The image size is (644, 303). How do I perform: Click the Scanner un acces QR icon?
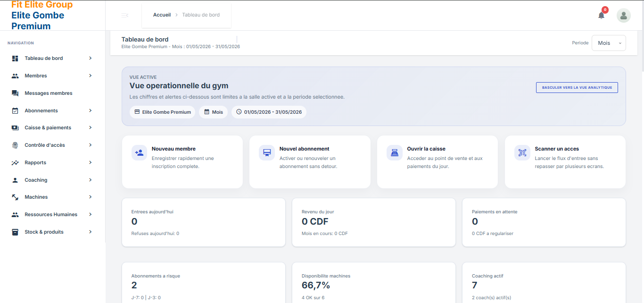pyautogui.click(x=522, y=152)
